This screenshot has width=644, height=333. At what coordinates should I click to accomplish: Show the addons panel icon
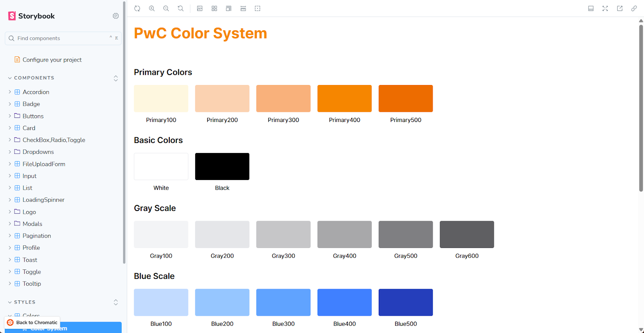(x=591, y=8)
